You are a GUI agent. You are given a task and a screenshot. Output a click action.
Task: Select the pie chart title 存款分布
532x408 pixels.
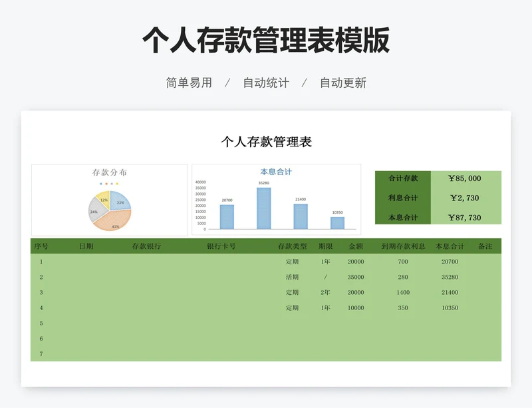(x=109, y=172)
